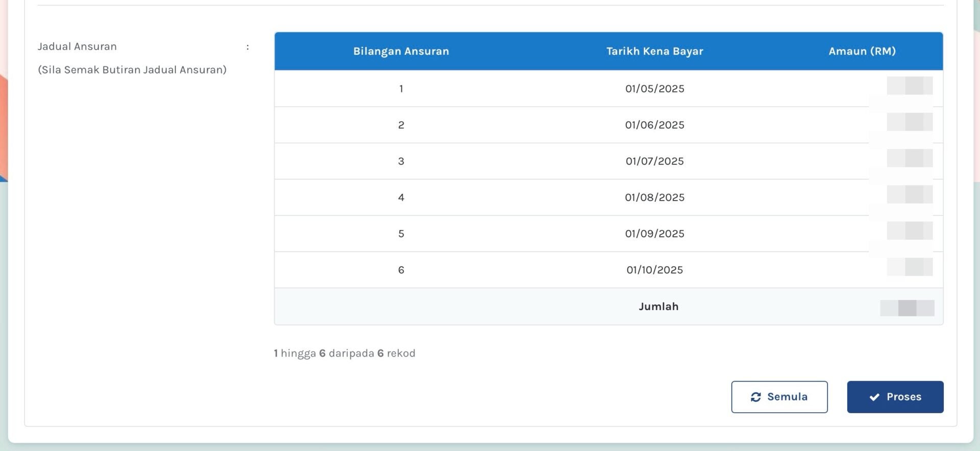
Task: Click the '1 hingga 6 daripada 6 rekod' text
Action: coord(345,353)
